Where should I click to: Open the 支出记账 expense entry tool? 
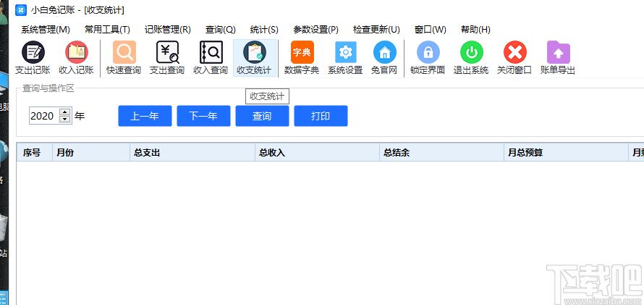33,58
